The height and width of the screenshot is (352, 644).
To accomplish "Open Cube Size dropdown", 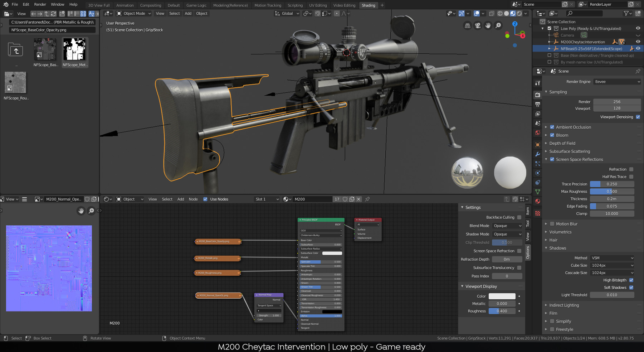I will 612,265.
